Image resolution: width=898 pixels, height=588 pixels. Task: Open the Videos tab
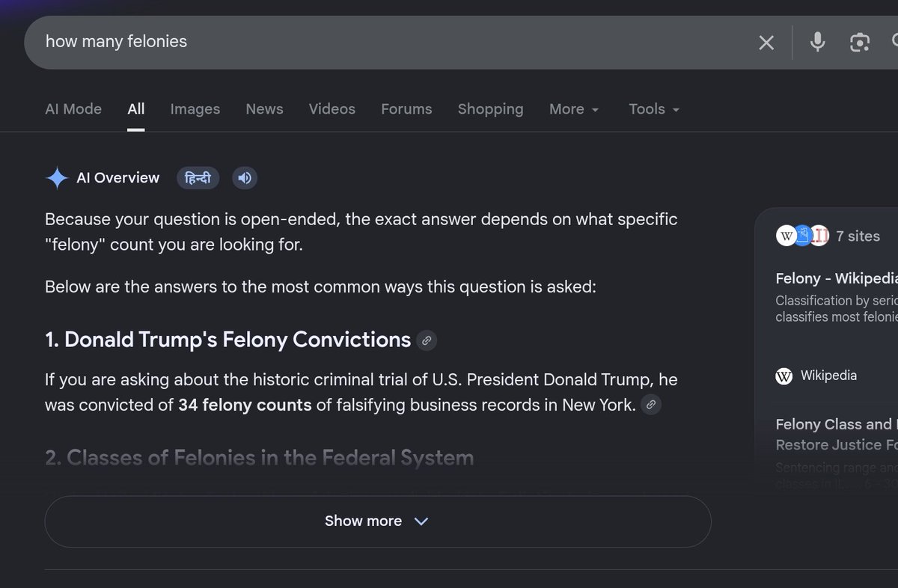[x=332, y=109]
